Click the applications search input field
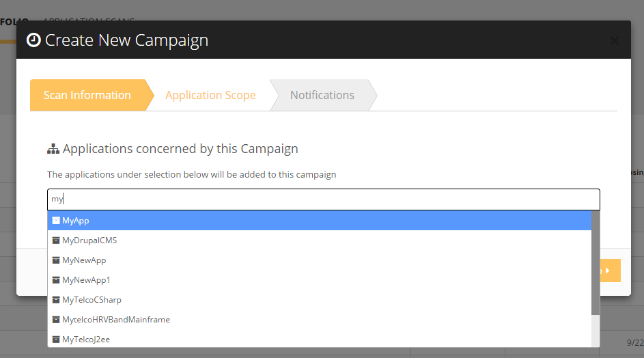Viewport: 644px width, 358px height. click(x=323, y=199)
